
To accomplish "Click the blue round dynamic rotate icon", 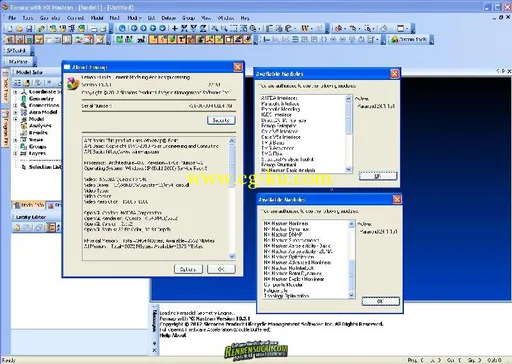I will click(x=122, y=28).
